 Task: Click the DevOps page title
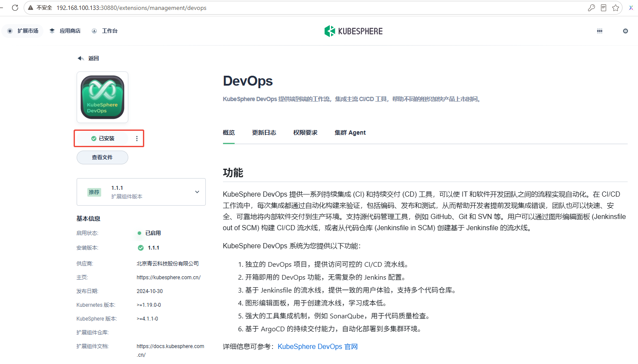(x=248, y=81)
